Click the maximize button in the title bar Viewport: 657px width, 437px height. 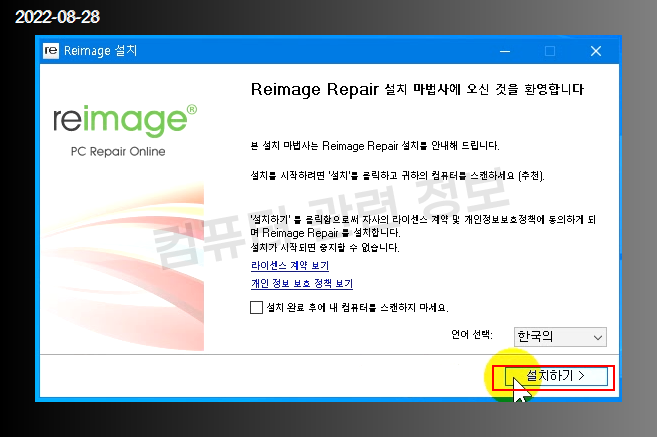[550, 51]
